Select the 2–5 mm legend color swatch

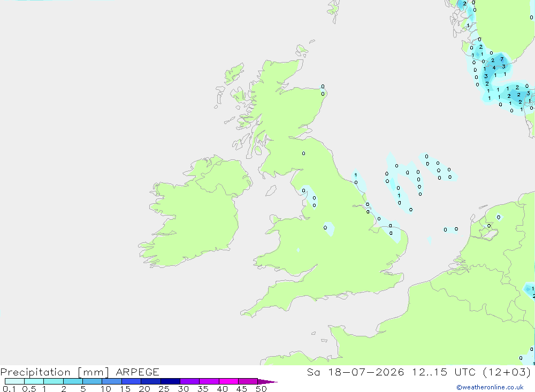tap(73, 381)
